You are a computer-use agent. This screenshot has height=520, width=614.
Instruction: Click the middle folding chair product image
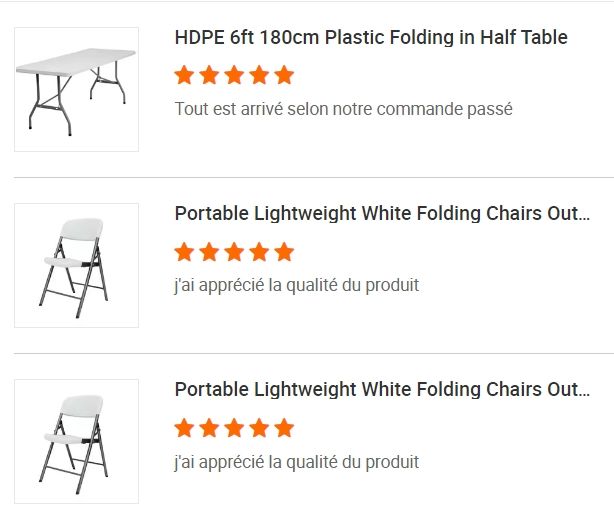pyautogui.click(x=76, y=266)
